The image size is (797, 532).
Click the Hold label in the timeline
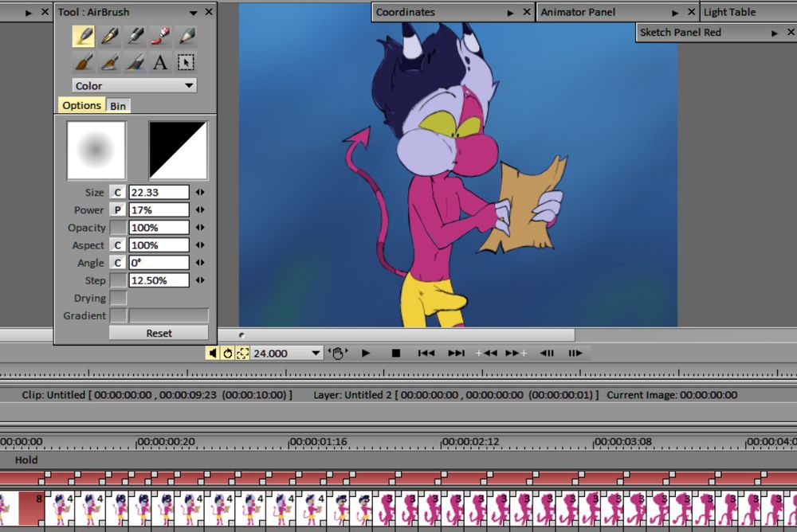point(26,460)
